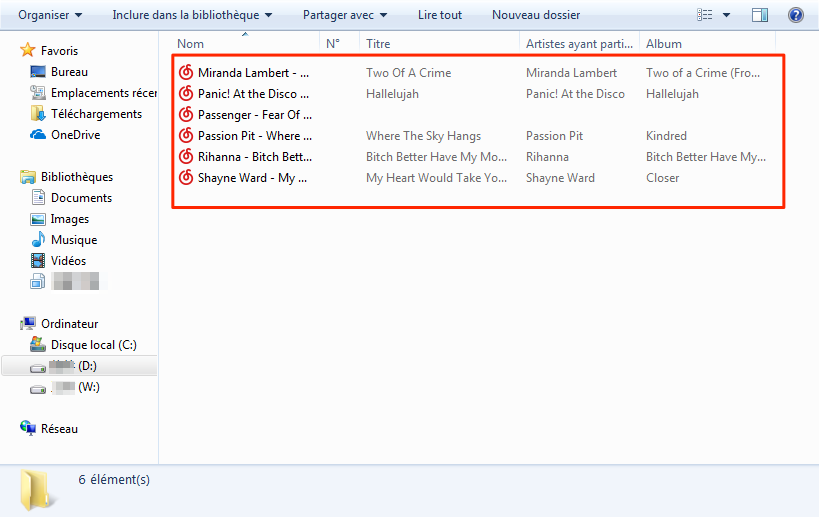Viewport: 819px width, 517px height.
Task: Click the folder icon in details pane
Action: coord(37,489)
